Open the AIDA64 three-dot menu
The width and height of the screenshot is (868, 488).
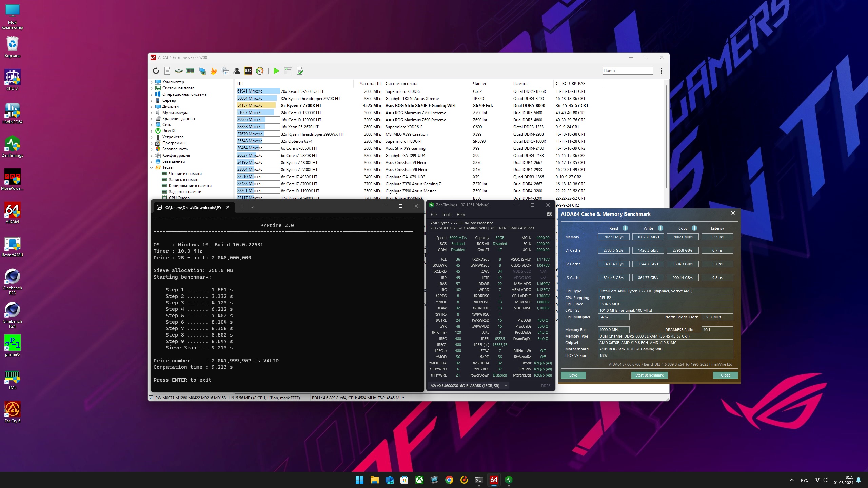[x=662, y=71]
